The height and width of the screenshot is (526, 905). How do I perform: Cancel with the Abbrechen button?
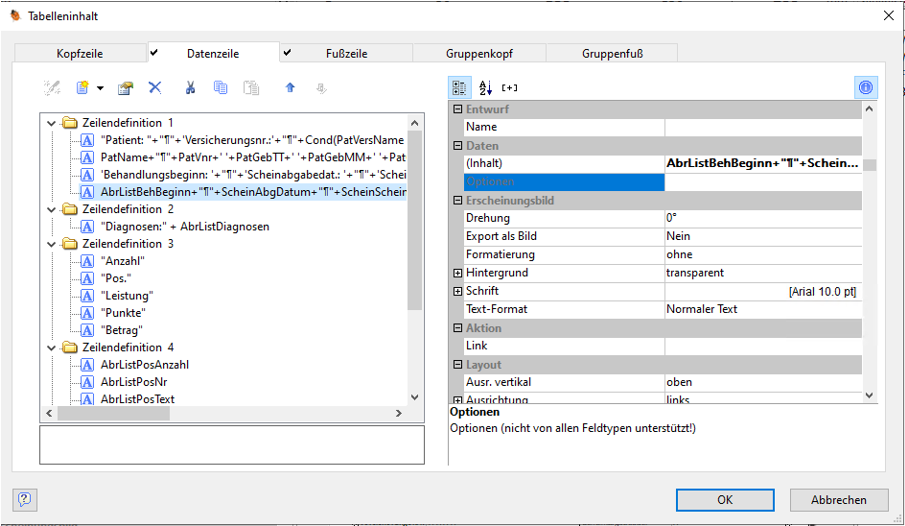click(x=839, y=500)
